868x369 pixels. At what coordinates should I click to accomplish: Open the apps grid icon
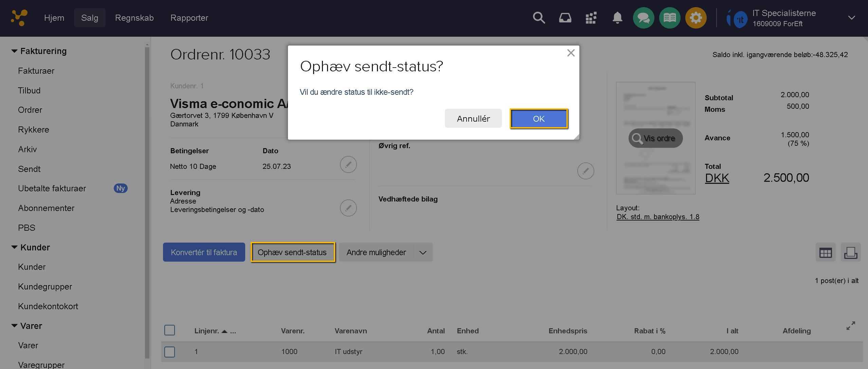tap(591, 18)
